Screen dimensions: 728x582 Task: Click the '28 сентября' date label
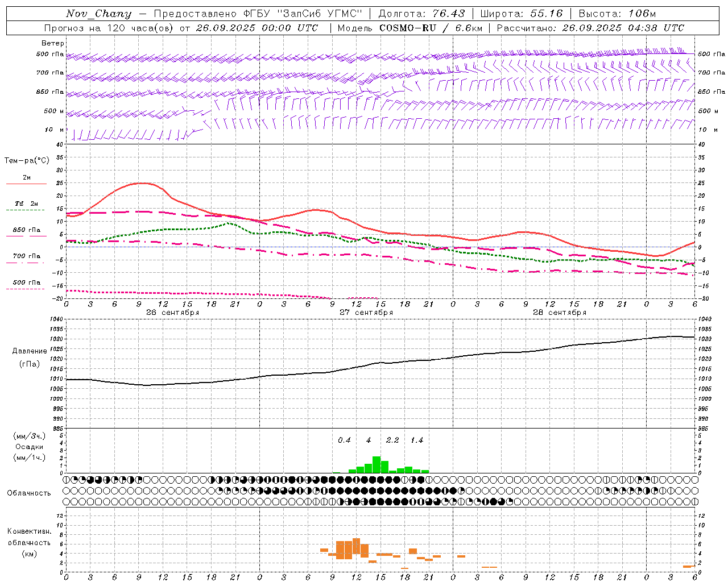point(560,313)
